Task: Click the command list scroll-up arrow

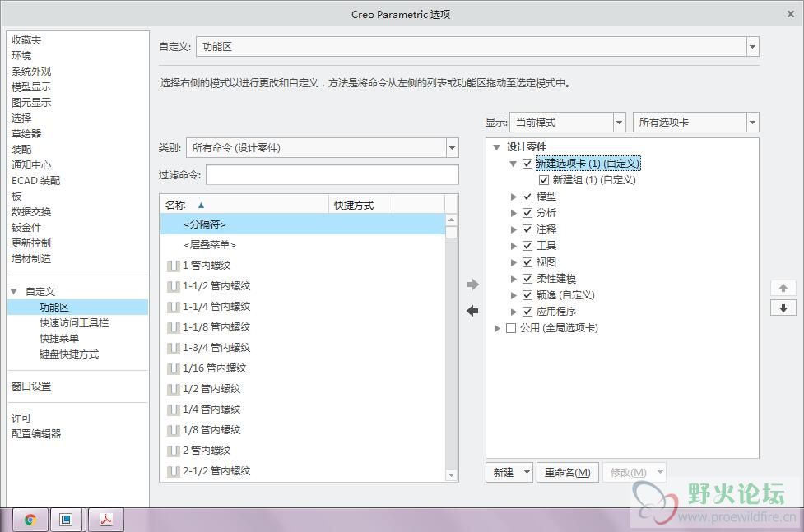Action: tap(451, 220)
